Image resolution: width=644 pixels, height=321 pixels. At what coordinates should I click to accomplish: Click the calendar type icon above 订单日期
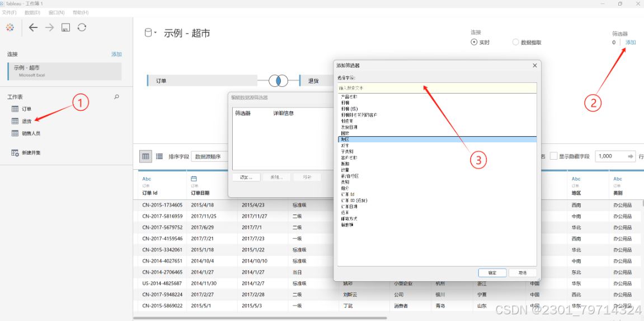pos(194,179)
